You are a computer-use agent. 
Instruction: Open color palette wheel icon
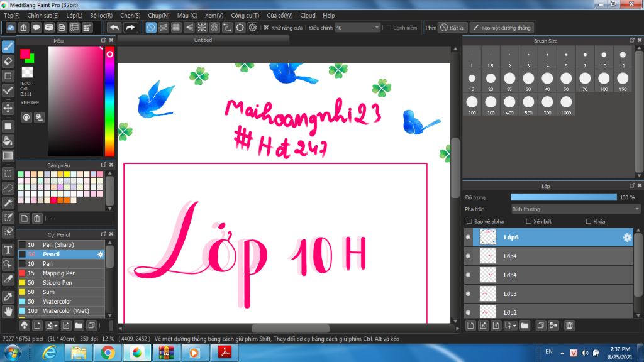26,118
